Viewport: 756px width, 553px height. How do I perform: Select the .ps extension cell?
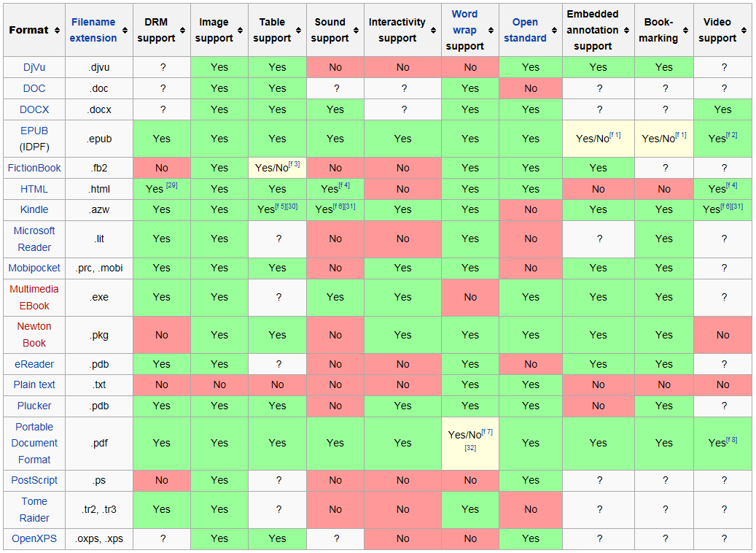[99, 480]
